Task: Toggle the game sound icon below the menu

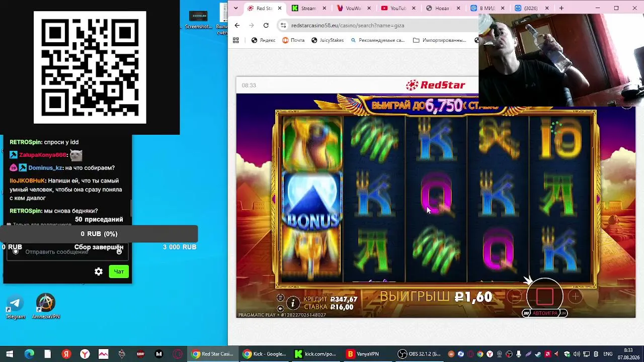Action: (280, 308)
